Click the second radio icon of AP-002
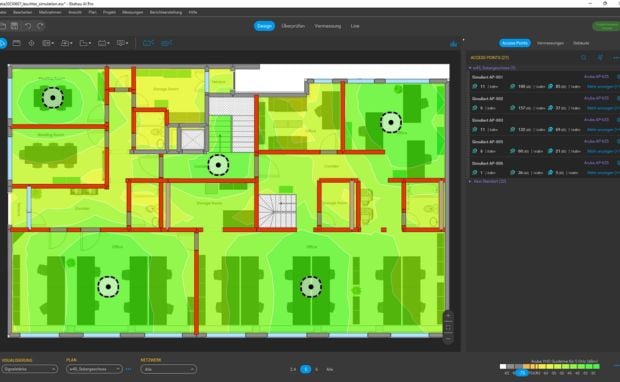620x382 pixels. (x=512, y=108)
